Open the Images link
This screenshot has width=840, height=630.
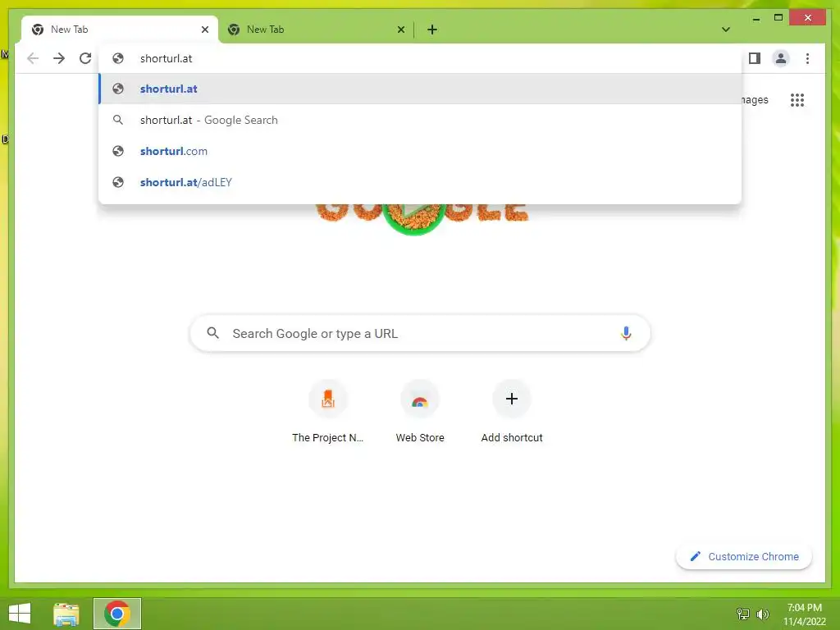coord(755,99)
